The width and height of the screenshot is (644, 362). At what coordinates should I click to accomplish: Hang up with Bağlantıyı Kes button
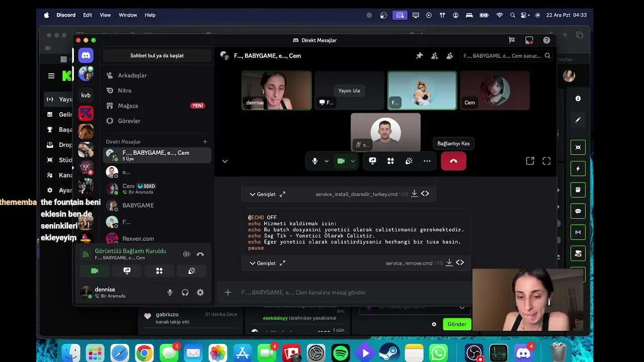(453, 161)
